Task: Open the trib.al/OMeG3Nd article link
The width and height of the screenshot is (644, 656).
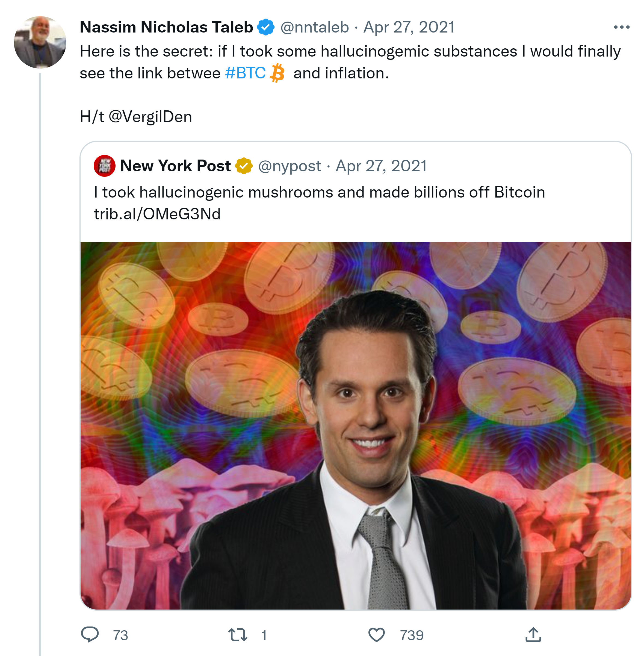Action: [x=157, y=214]
